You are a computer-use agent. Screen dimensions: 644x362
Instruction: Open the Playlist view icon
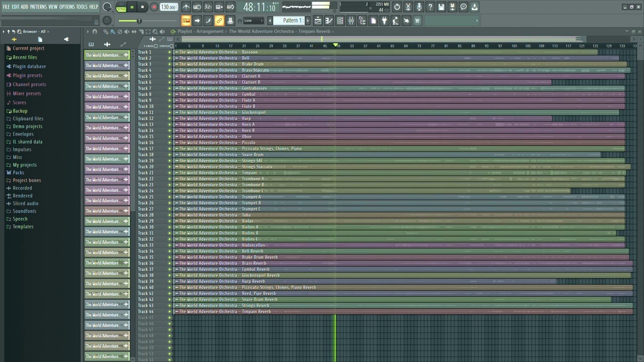(x=318, y=21)
